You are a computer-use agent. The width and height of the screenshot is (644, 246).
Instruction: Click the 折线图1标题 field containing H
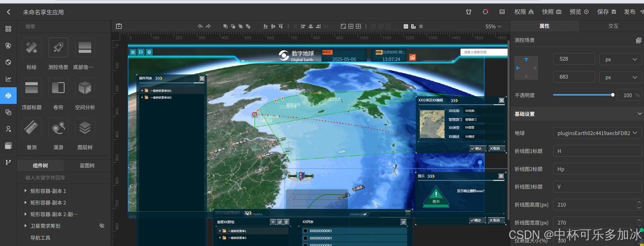[597, 151]
